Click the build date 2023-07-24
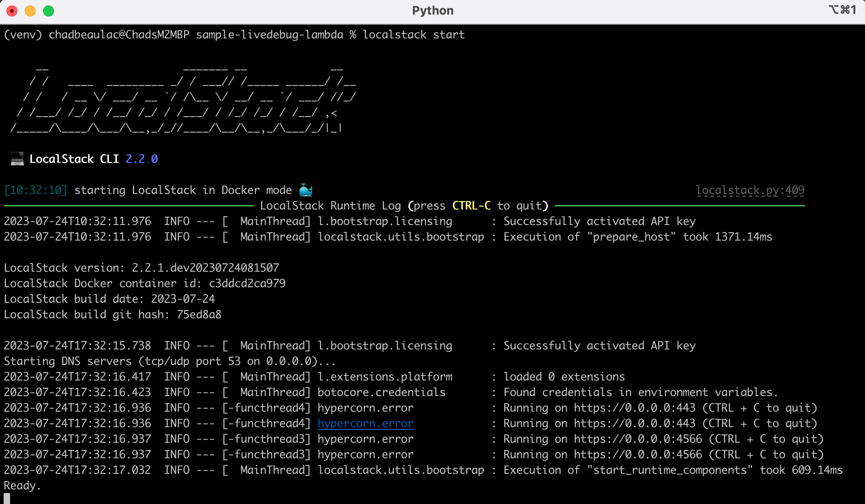 [183, 299]
